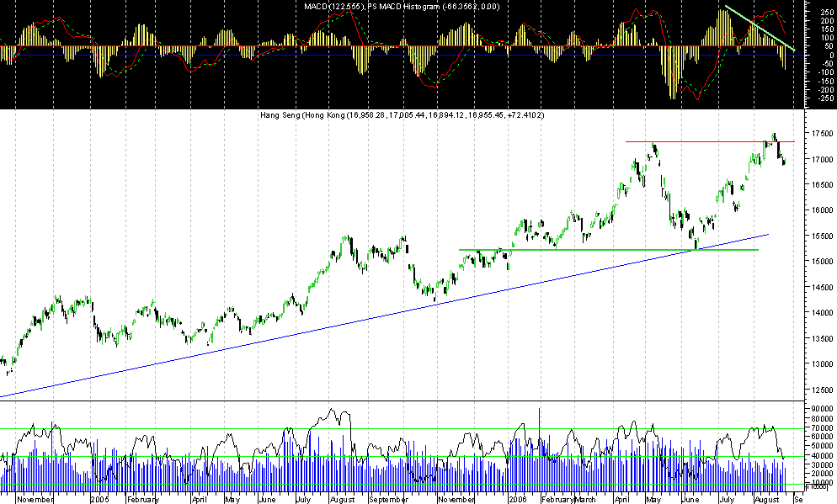Viewport: 837px width, 504px height.
Task: Select the 20000 volume axis label
Action: coord(822,475)
